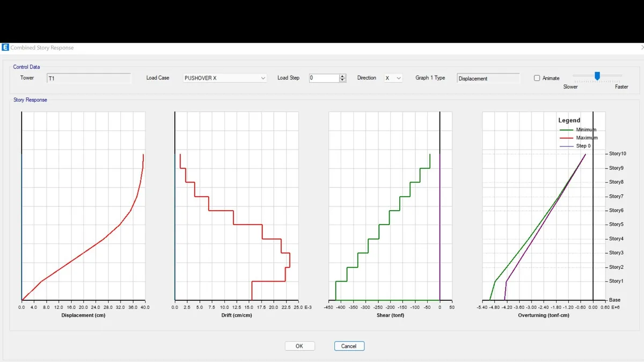Increase Load Step with the up arrow
Screen dimensions: 644x362
343,76
